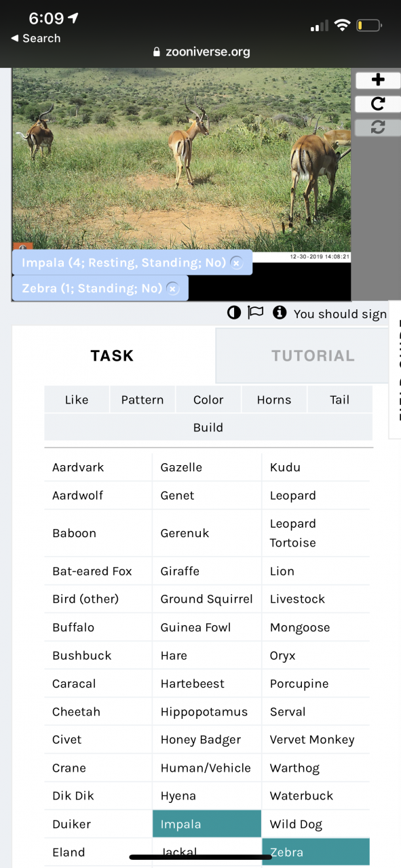This screenshot has width=401, height=868.
Task: Remove the Zebra annotation tag
Action: [x=172, y=289]
